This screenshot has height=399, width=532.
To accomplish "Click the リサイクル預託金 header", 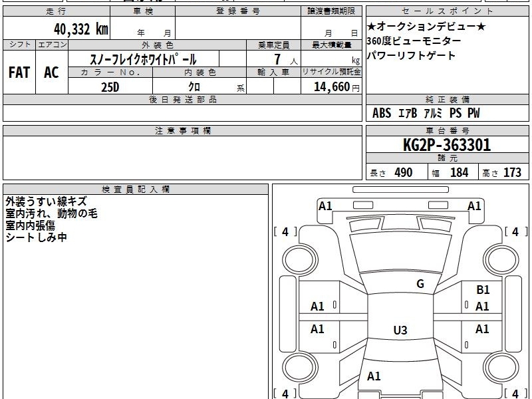I will (x=331, y=72).
